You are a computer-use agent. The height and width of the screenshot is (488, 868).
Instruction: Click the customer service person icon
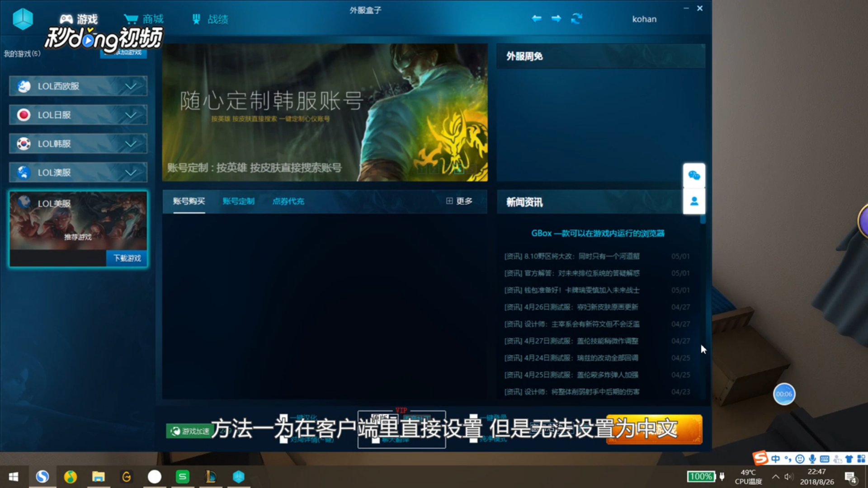694,202
